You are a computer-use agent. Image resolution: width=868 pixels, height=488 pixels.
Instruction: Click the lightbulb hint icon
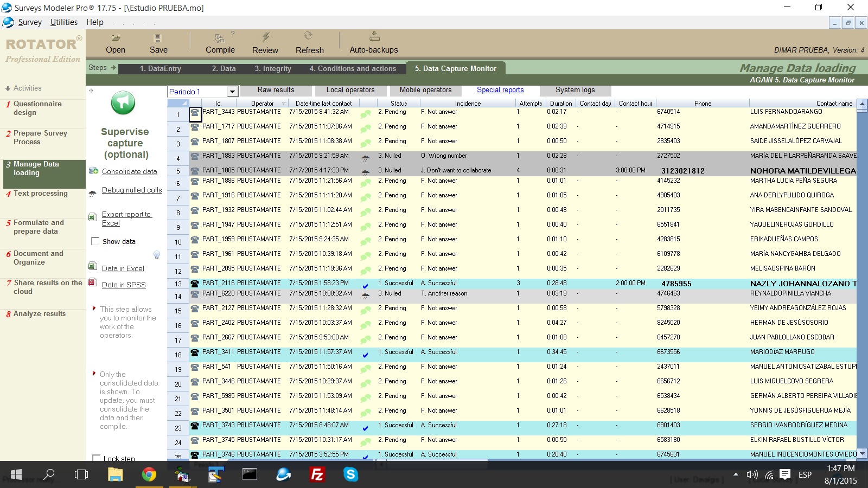[x=157, y=255]
